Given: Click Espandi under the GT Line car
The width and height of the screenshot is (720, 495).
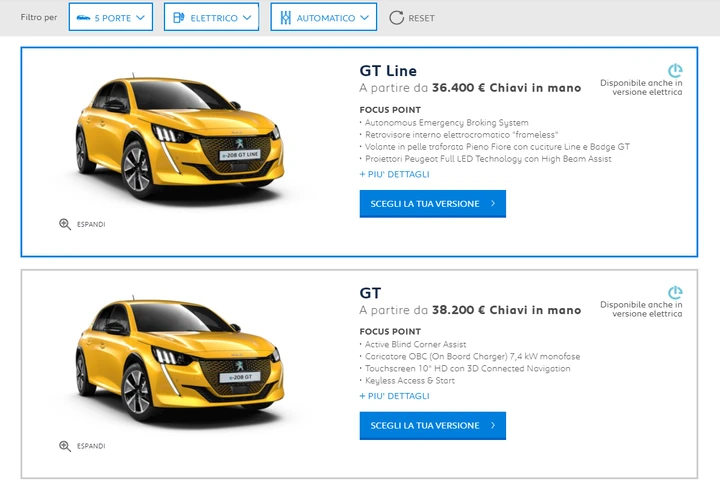Looking at the screenshot, I should pos(91,224).
